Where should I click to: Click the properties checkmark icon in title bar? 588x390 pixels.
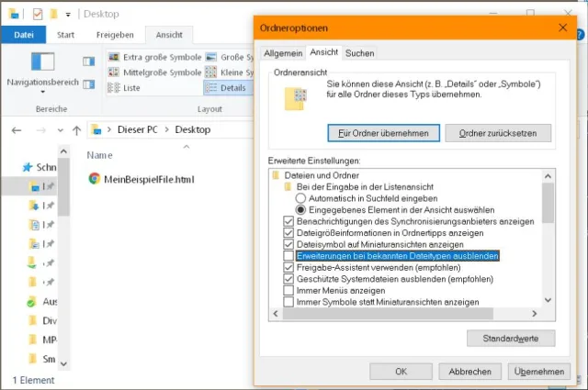(38, 15)
